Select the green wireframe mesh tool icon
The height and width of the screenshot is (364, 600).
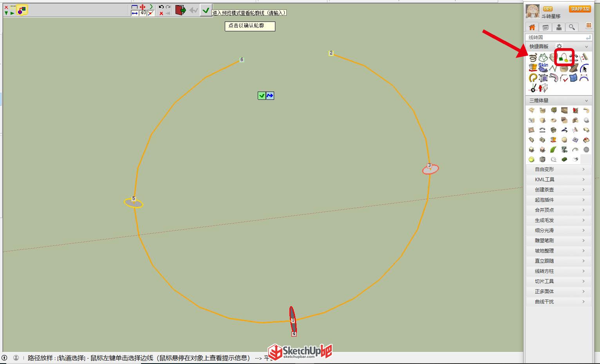click(543, 58)
